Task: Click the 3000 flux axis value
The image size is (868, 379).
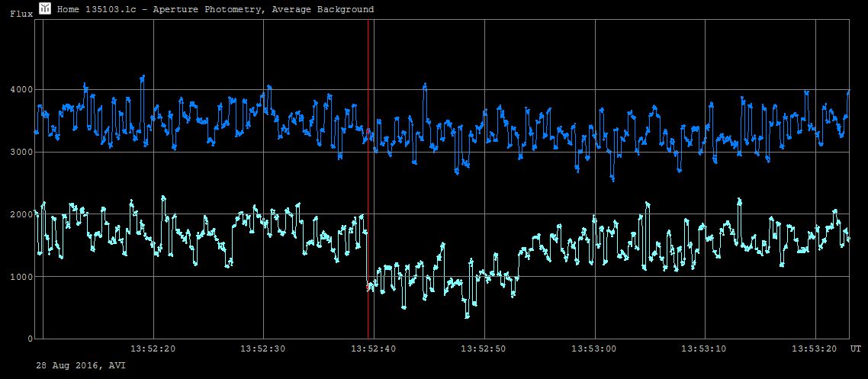Action: (21, 153)
